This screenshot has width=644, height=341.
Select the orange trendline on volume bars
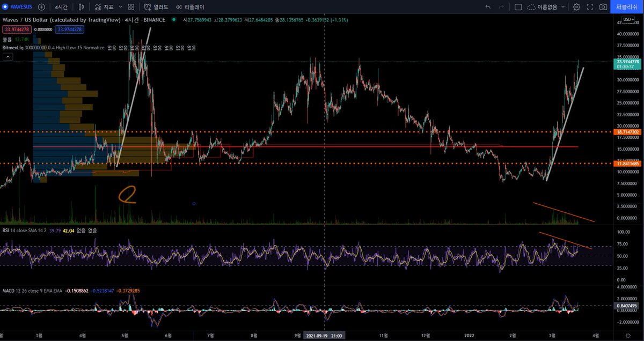(x=563, y=212)
